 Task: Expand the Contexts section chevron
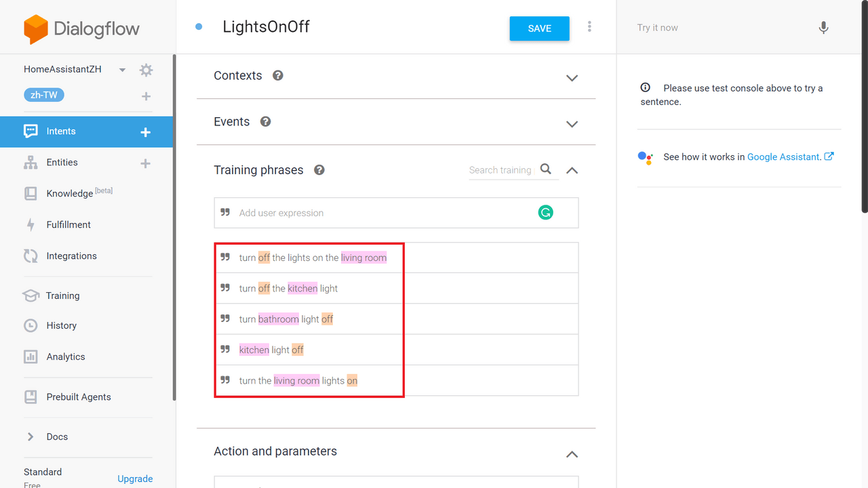click(572, 78)
